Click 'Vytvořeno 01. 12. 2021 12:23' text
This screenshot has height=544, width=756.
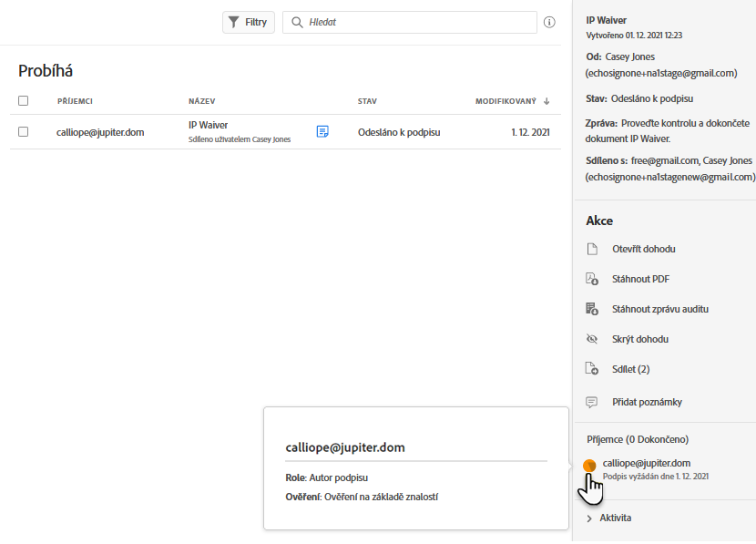point(634,36)
